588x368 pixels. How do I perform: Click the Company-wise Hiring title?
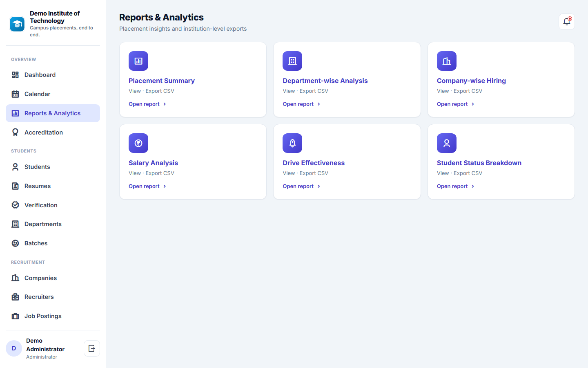(x=471, y=81)
